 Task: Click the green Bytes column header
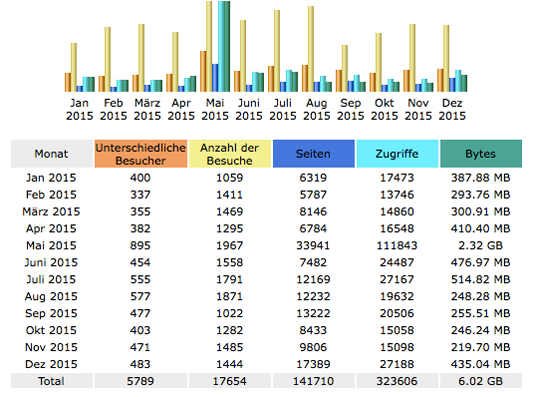point(481,154)
